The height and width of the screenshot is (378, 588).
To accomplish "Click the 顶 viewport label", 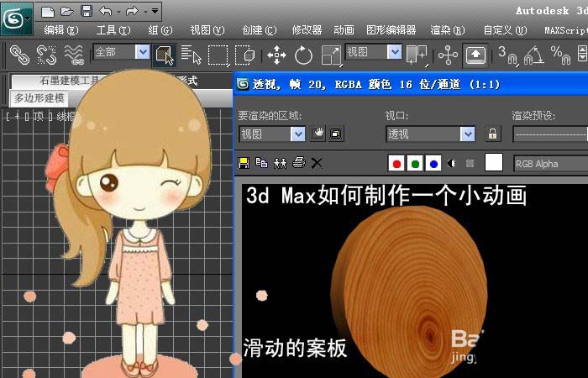I will tap(39, 117).
